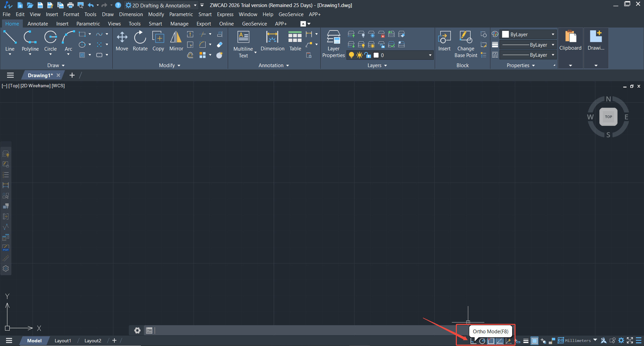
Task: Toggle lock icon for layer 0
Action: [368, 55]
